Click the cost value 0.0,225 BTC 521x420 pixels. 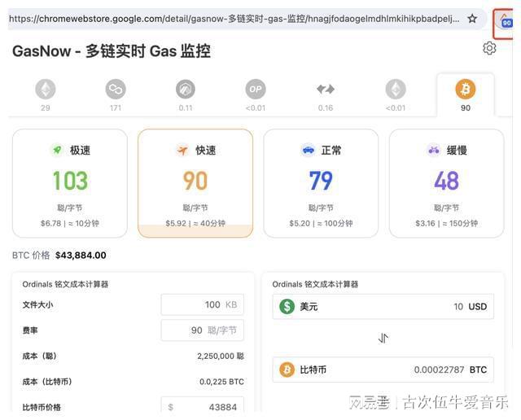point(221,382)
